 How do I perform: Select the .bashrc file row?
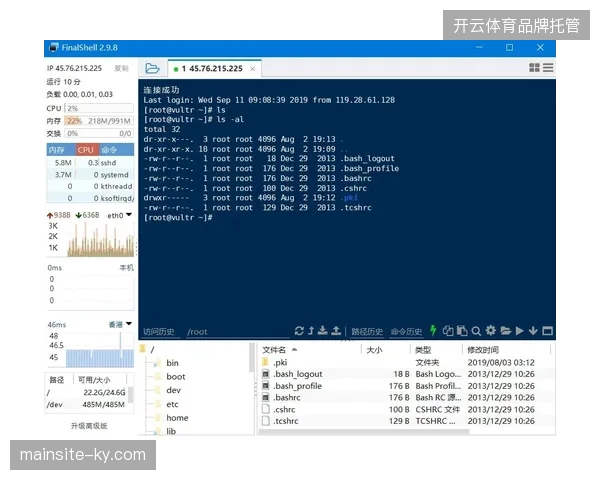[x=406, y=398]
